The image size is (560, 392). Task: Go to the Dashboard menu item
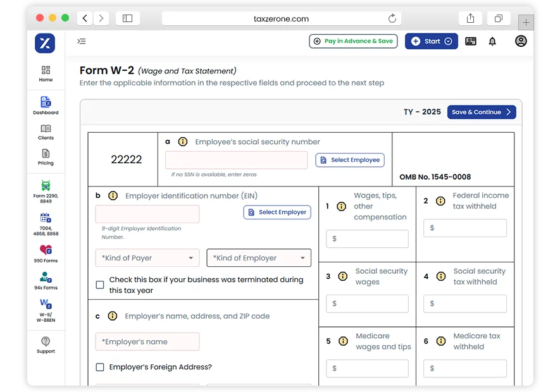pyautogui.click(x=45, y=104)
